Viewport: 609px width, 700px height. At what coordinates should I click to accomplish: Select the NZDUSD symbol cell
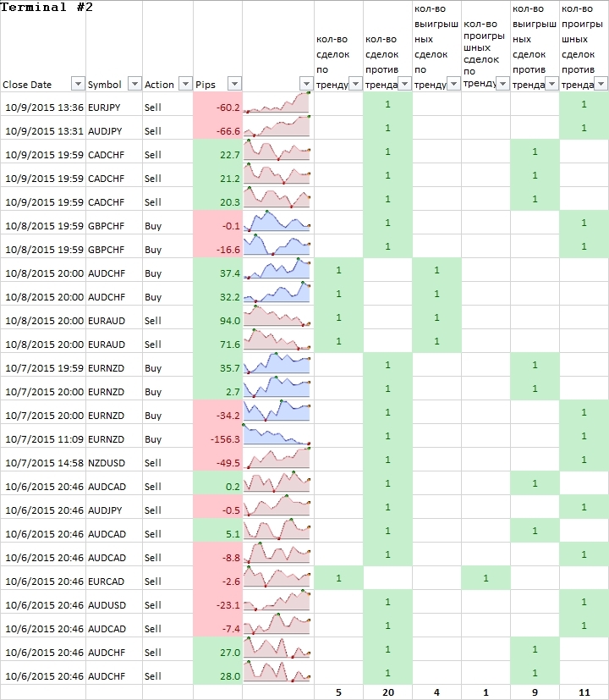[x=114, y=460]
